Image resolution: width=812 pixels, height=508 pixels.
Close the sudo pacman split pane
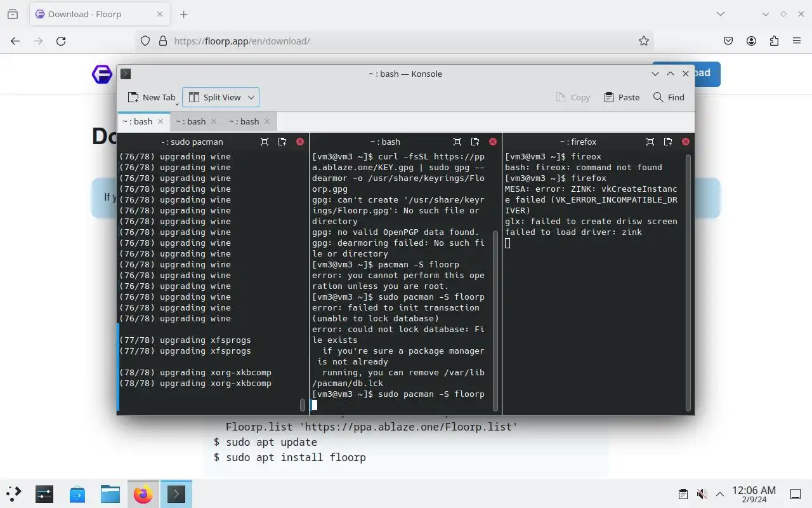[300, 142]
